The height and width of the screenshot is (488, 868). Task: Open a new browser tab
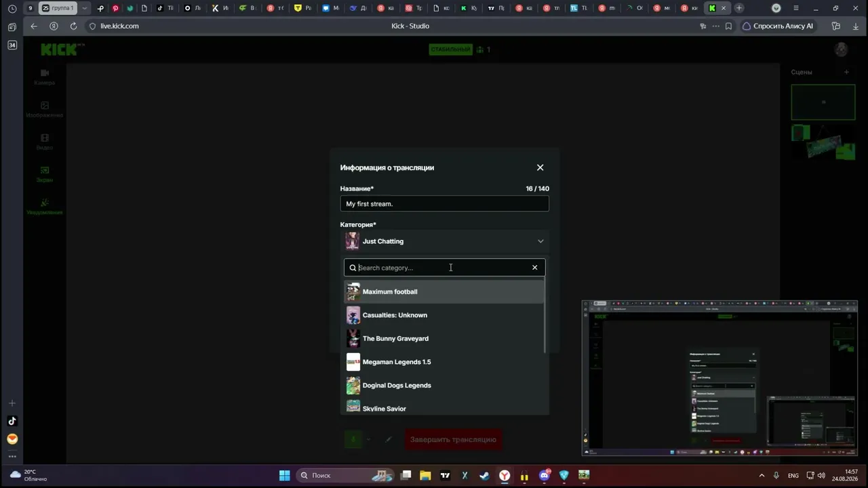coord(739,8)
